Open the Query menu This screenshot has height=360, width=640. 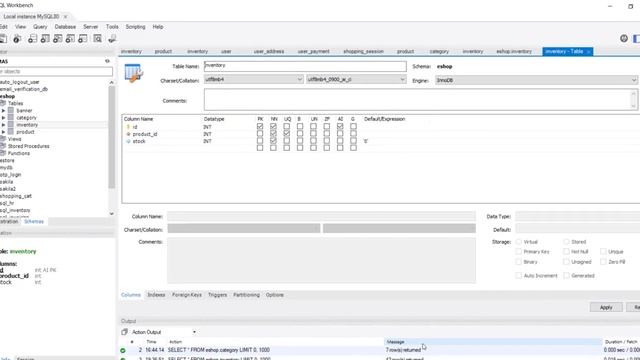[40, 27]
